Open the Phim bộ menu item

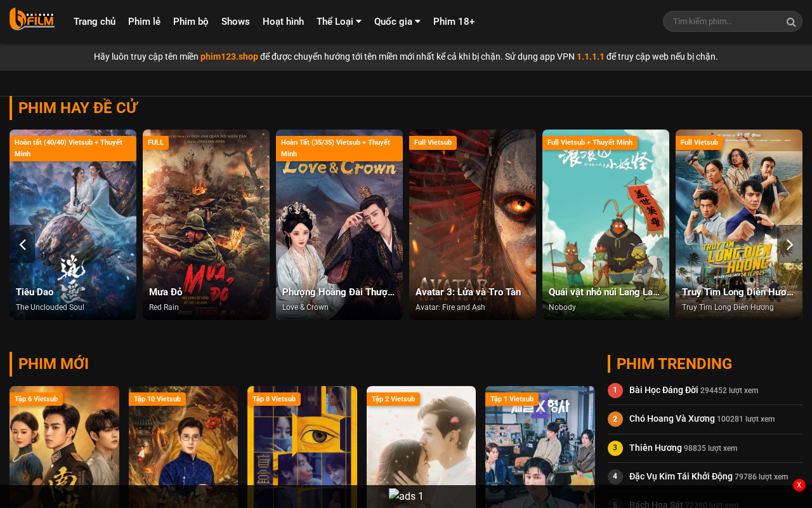[x=191, y=22]
